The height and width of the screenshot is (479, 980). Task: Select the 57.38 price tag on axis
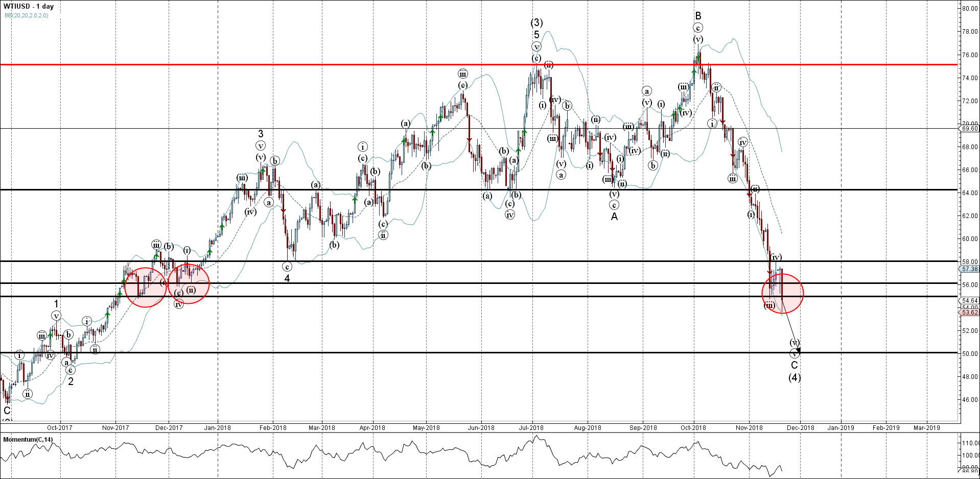point(969,269)
